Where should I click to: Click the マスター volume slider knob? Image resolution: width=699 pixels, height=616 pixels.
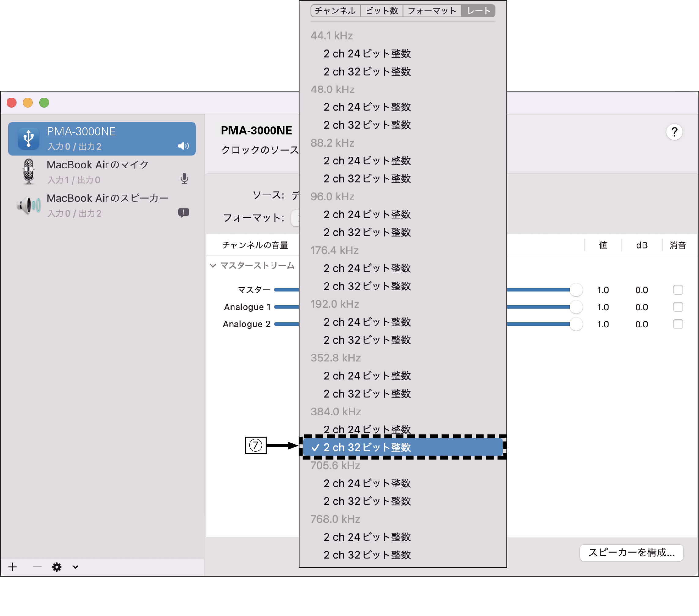coord(576,290)
